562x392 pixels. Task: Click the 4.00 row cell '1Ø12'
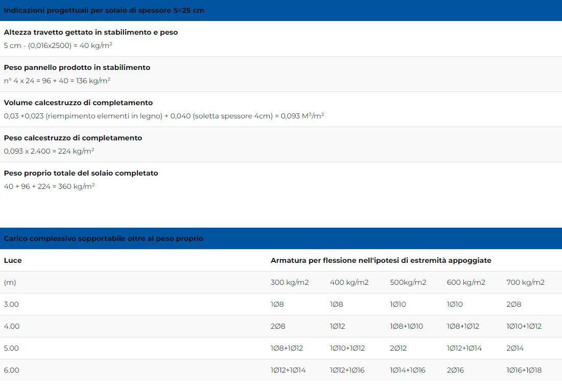click(x=338, y=327)
